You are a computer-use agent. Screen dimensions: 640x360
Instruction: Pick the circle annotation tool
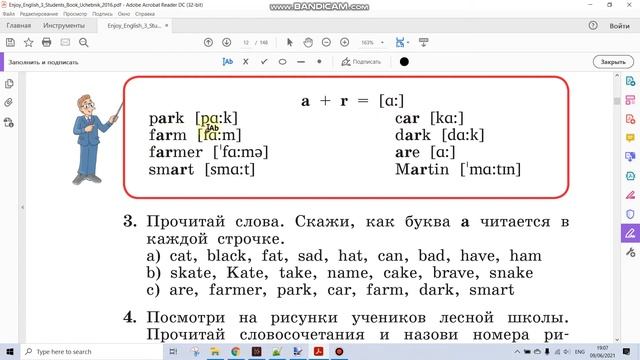(282, 62)
